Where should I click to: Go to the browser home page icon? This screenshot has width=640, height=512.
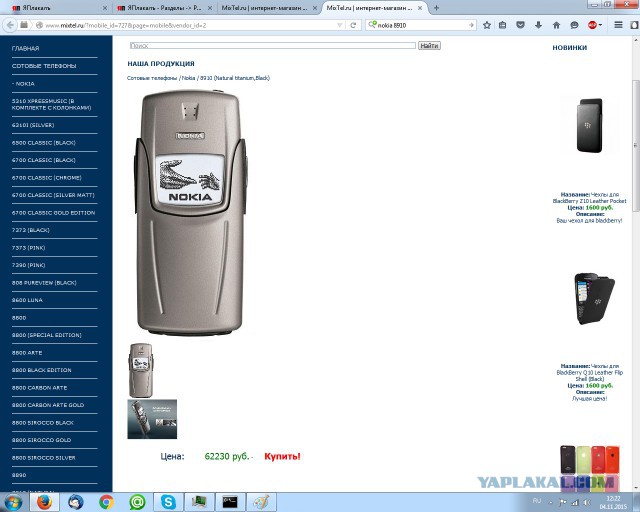point(556,25)
